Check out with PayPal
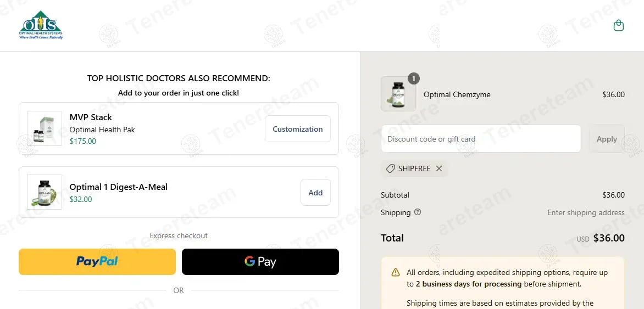 pyautogui.click(x=97, y=262)
